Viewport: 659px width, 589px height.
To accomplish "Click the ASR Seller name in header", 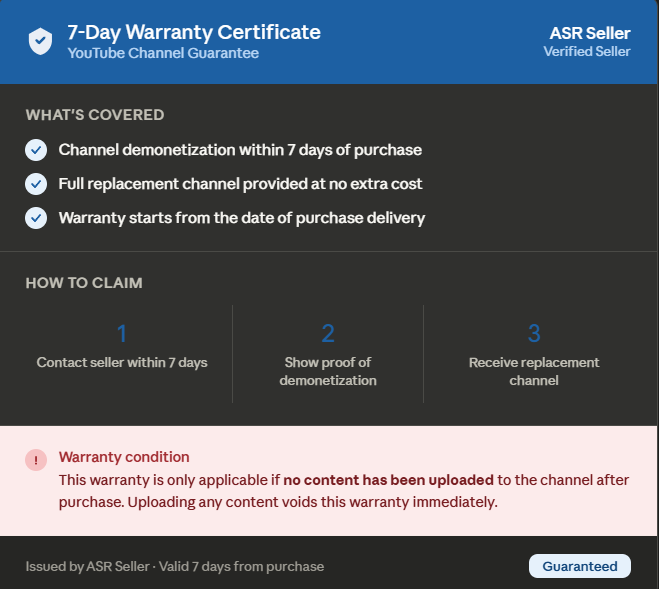I will [590, 33].
